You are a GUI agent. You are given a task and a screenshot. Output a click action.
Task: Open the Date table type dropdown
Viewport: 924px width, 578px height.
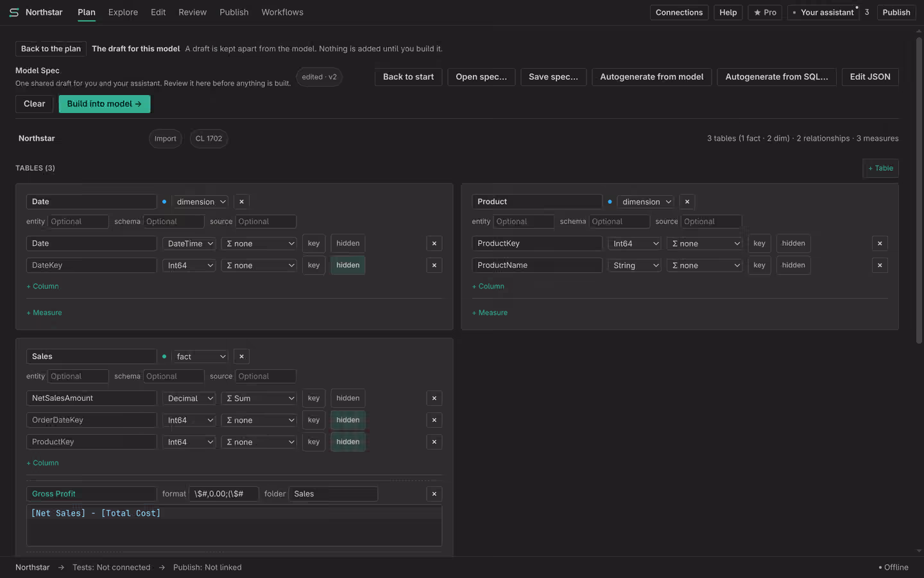coord(200,202)
